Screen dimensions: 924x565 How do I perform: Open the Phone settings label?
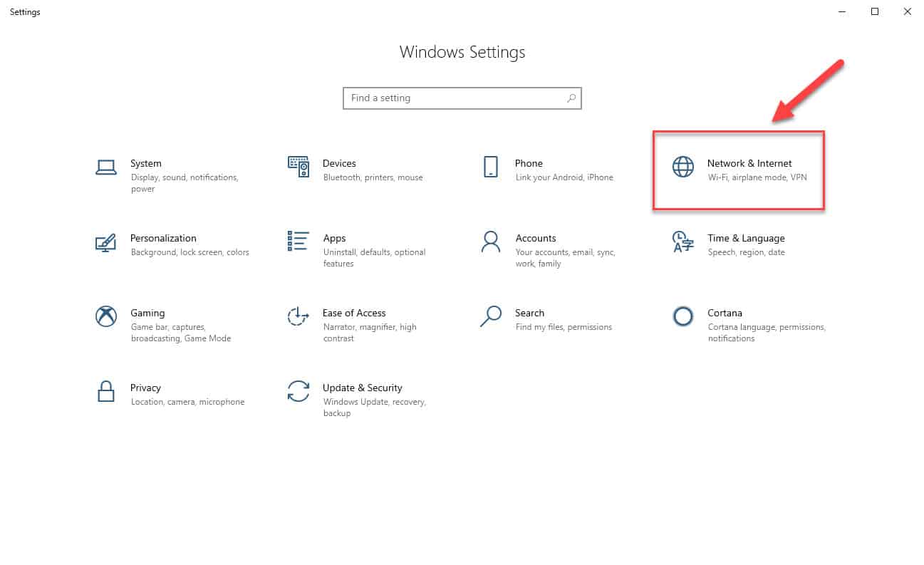(529, 163)
